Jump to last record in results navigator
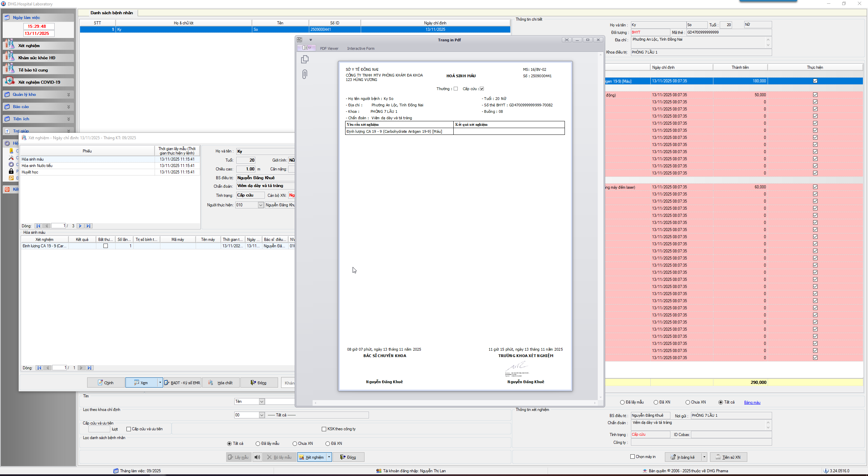The height and width of the screenshot is (476, 868). 90,368
